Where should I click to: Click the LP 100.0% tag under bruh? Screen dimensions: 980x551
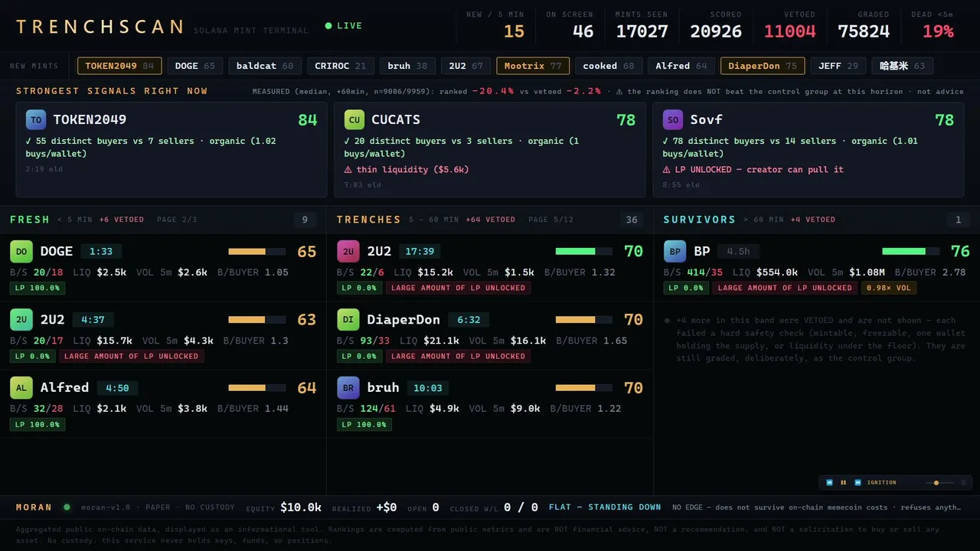(364, 425)
